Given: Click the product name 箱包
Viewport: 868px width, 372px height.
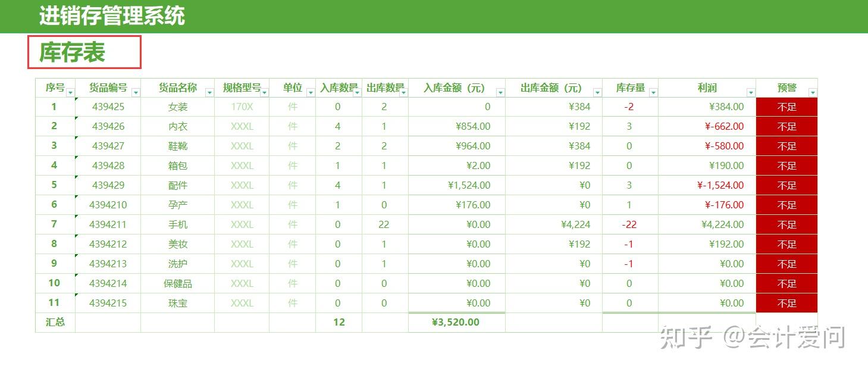Looking at the screenshot, I should (x=178, y=165).
